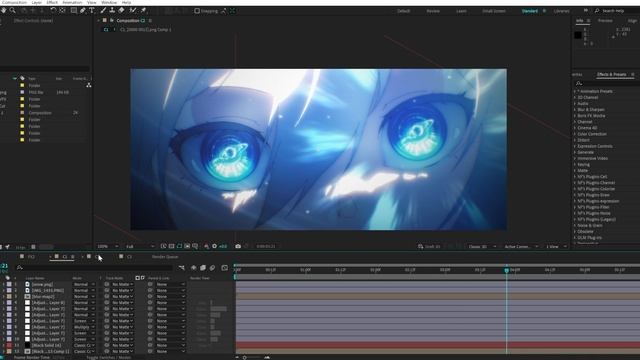640x360 pixels.
Task: Select the Pan Behind anchor point tool
Action: coord(62,10)
